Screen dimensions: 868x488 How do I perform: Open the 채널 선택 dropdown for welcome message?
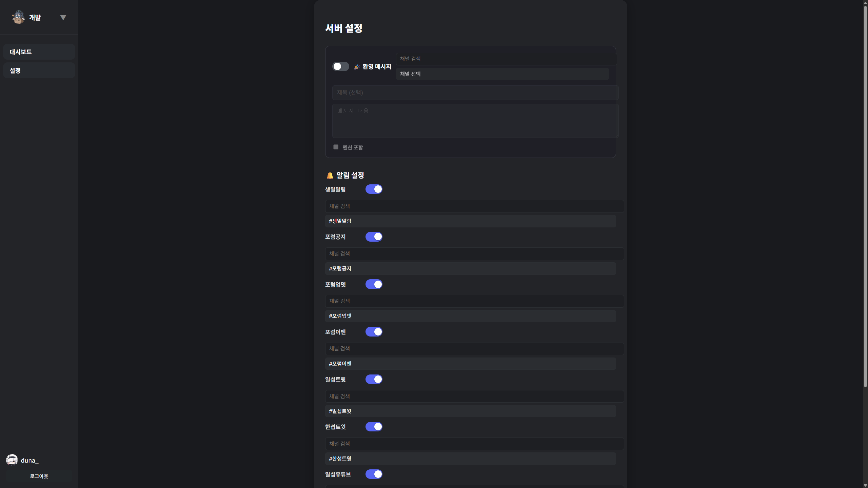(x=502, y=74)
